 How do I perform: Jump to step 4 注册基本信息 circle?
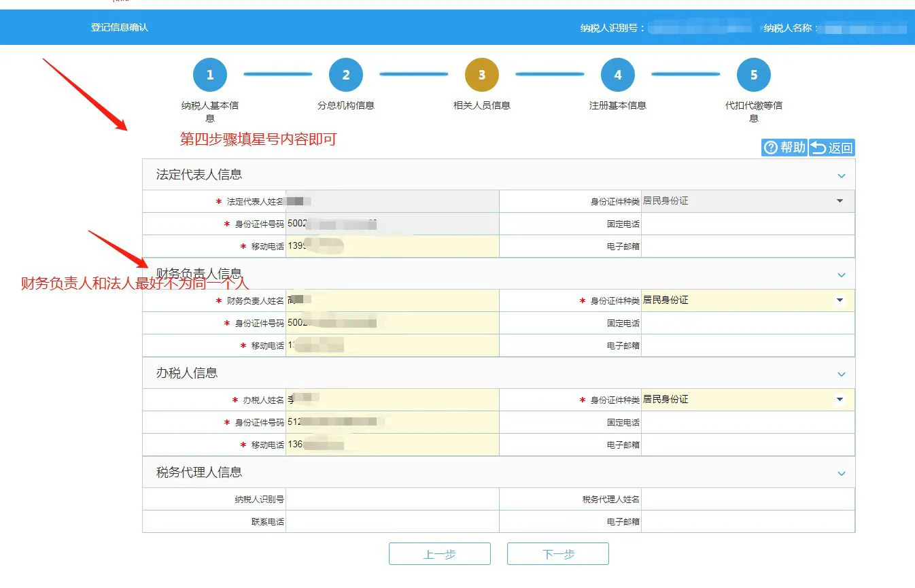(x=617, y=75)
